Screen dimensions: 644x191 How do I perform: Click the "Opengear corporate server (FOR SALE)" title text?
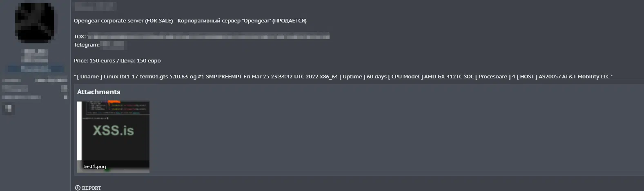pyautogui.click(x=123, y=21)
